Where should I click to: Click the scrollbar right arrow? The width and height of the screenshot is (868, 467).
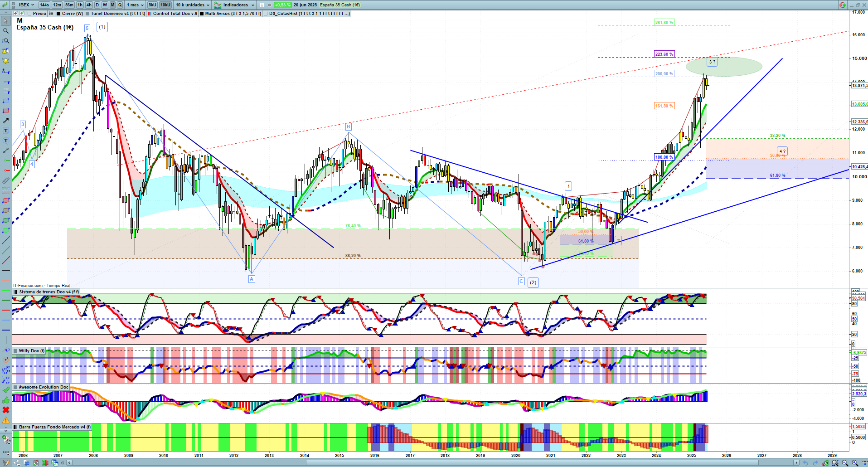click(796, 463)
